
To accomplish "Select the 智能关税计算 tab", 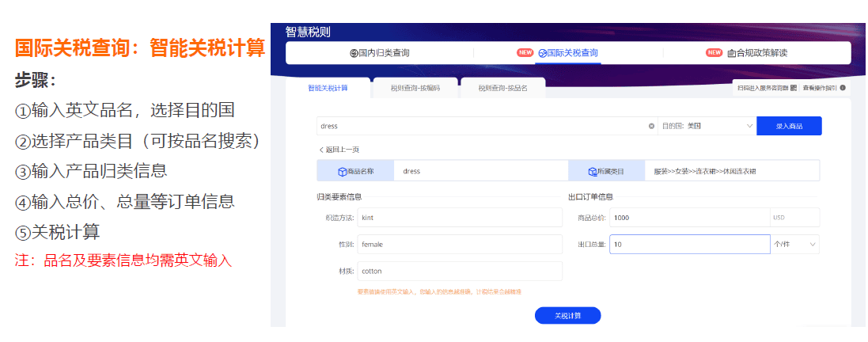I will click(x=328, y=88).
